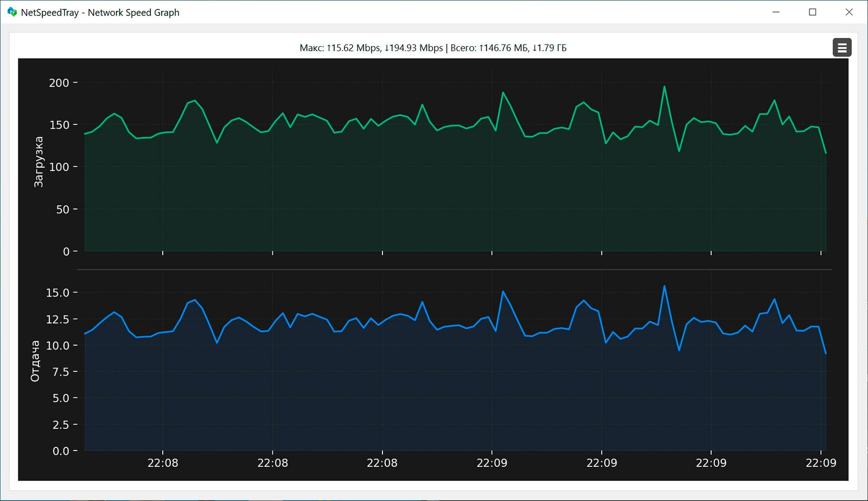
Task: Click the rightmost 22:09 time axis label
Action: pos(821,463)
